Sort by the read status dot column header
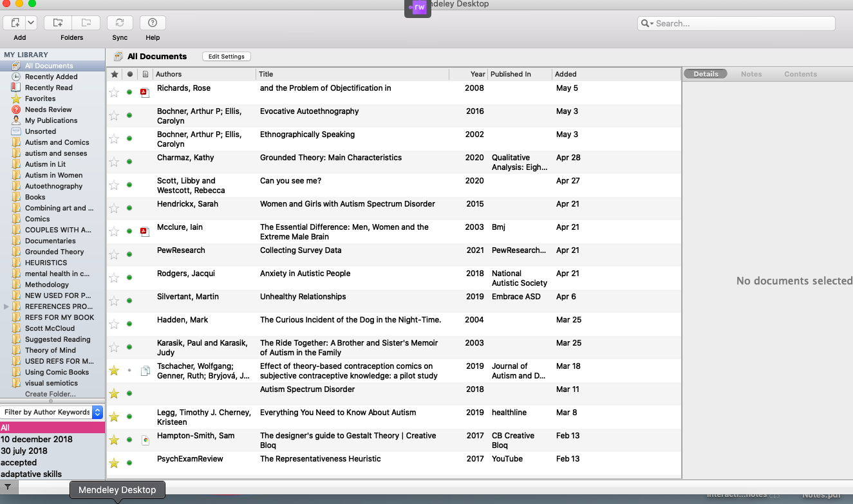The width and height of the screenshot is (853, 504). (x=130, y=74)
